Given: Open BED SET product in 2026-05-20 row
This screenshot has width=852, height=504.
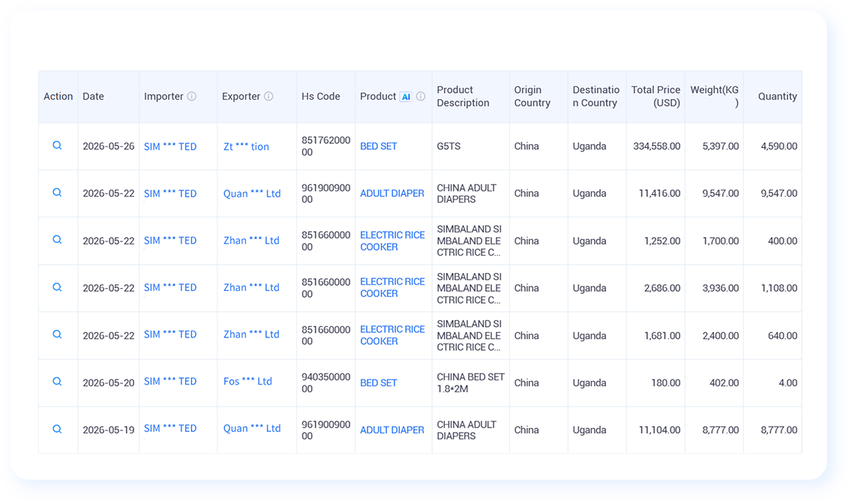Looking at the screenshot, I should 379,383.
